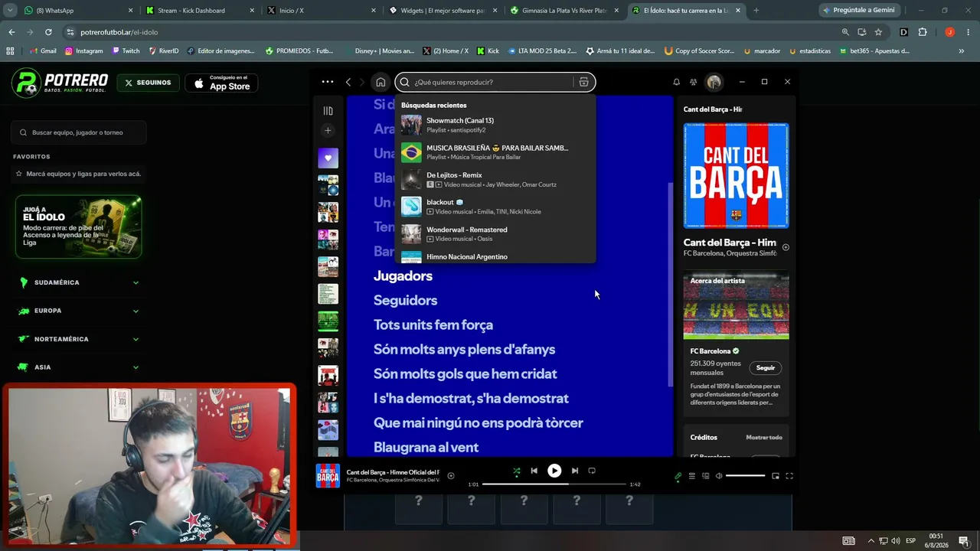Image resolution: width=980 pixels, height=551 pixels.
Task: Open Chrome tab search dropdown
Action: click(x=10, y=11)
